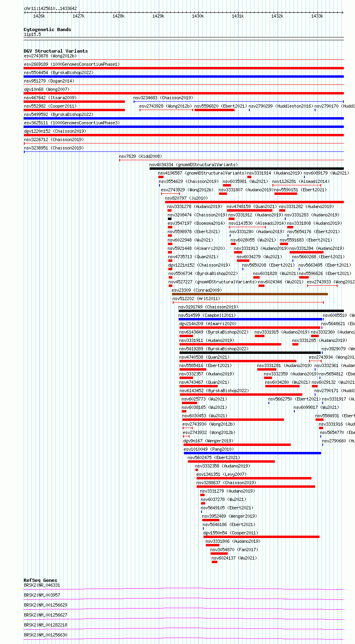Select the BRSK2|NR_046331 gene label
This screenshot has width=355, height=644.
42,585
